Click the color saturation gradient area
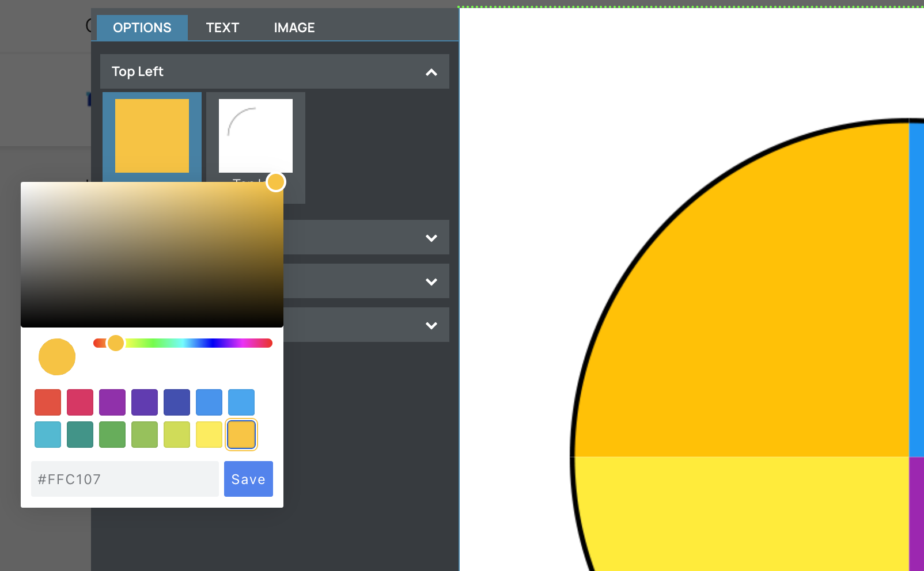 (x=152, y=254)
